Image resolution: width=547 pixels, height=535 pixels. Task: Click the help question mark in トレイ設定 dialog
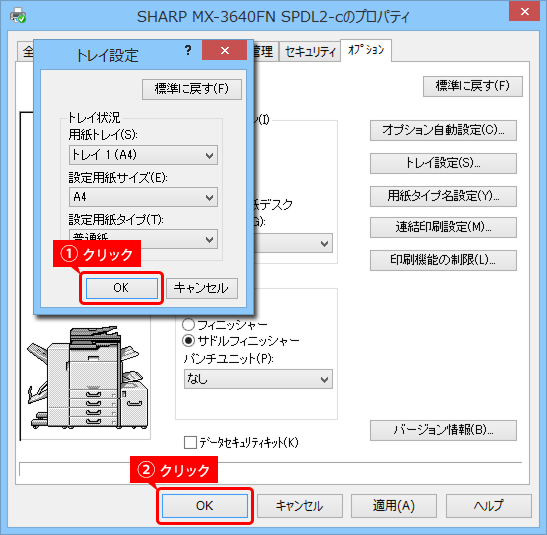[x=188, y=51]
